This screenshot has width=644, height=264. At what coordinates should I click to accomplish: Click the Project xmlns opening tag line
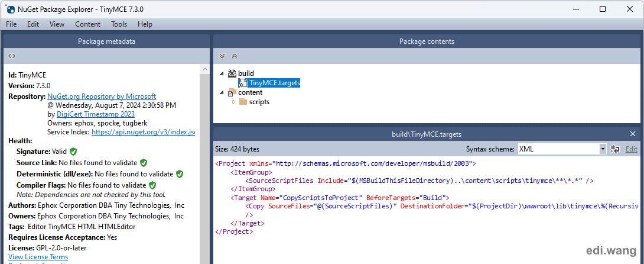(346, 163)
